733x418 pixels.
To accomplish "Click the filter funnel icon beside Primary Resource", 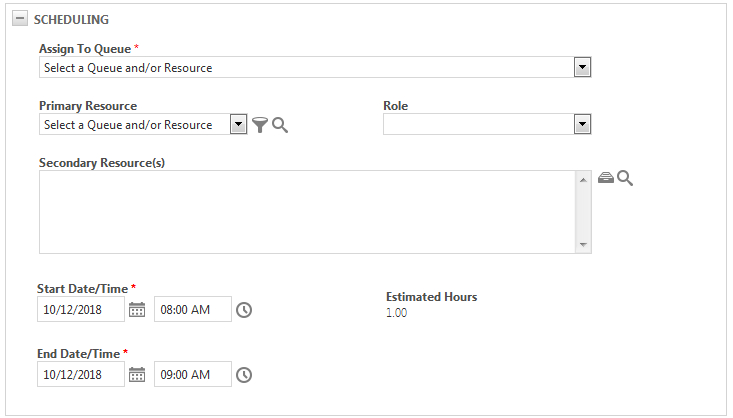I will (260, 125).
